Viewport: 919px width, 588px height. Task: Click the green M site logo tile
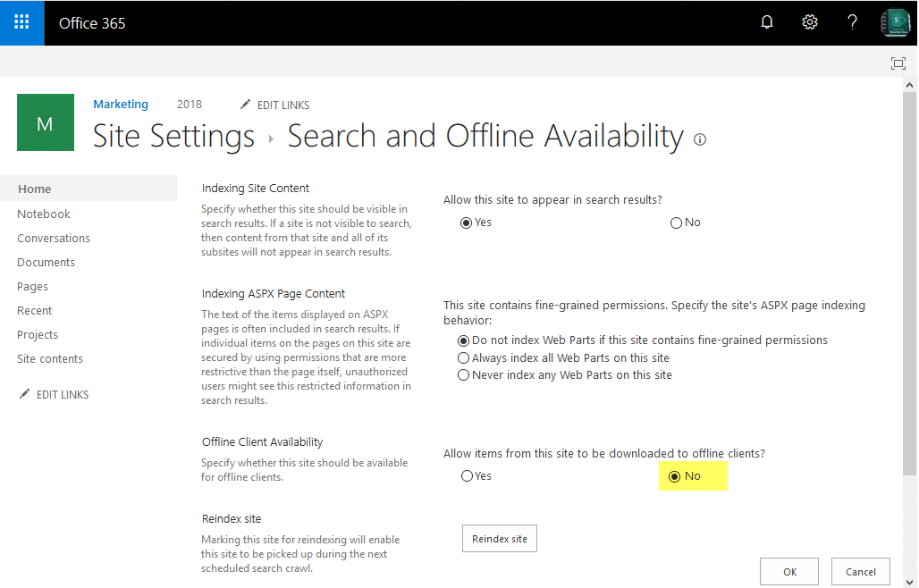46,122
